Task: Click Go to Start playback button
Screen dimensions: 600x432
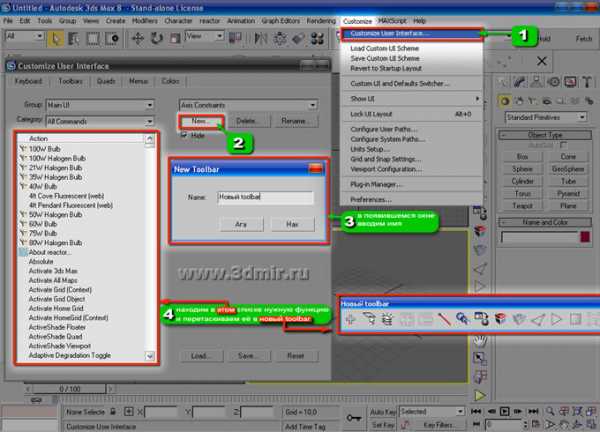Action: (476, 411)
